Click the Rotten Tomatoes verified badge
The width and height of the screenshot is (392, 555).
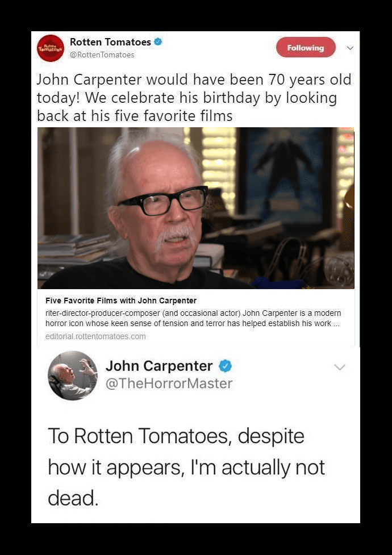click(x=158, y=42)
